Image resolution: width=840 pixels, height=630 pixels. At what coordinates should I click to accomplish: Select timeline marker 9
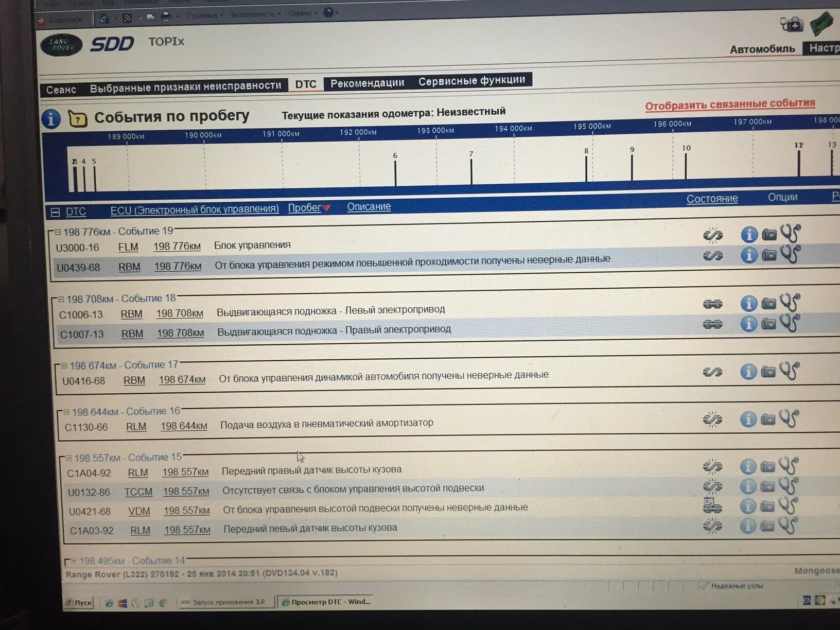pos(632,164)
